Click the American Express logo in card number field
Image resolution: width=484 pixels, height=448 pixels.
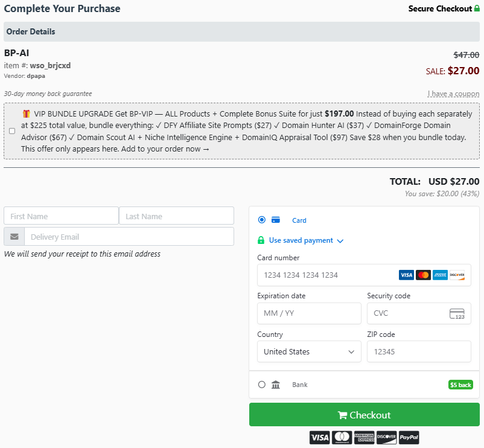pyautogui.click(x=440, y=275)
